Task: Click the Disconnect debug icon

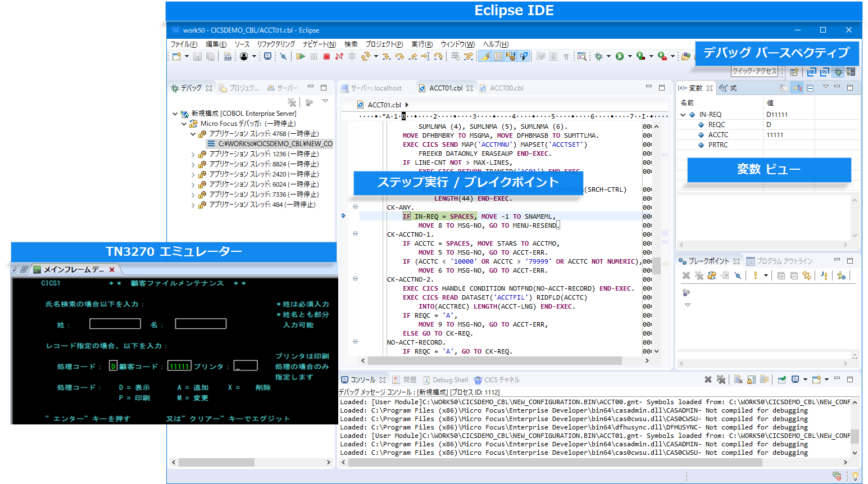Action: 339,56
